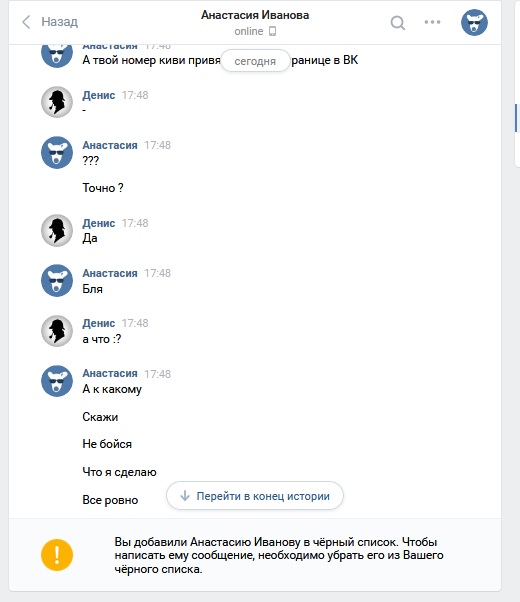Screen dimensions: 520x602
Task: Open Анастасия Иванова name in header
Action: (x=255, y=15)
